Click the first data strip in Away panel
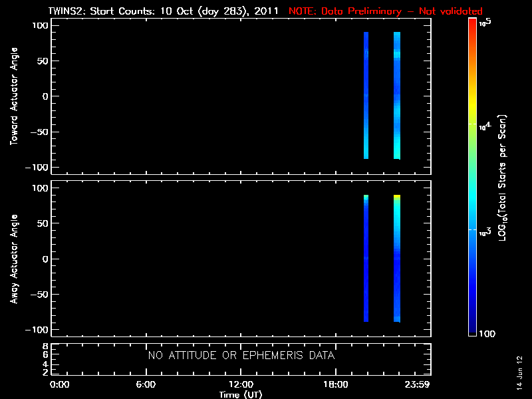 pyautogui.click(x=366, y=258)
